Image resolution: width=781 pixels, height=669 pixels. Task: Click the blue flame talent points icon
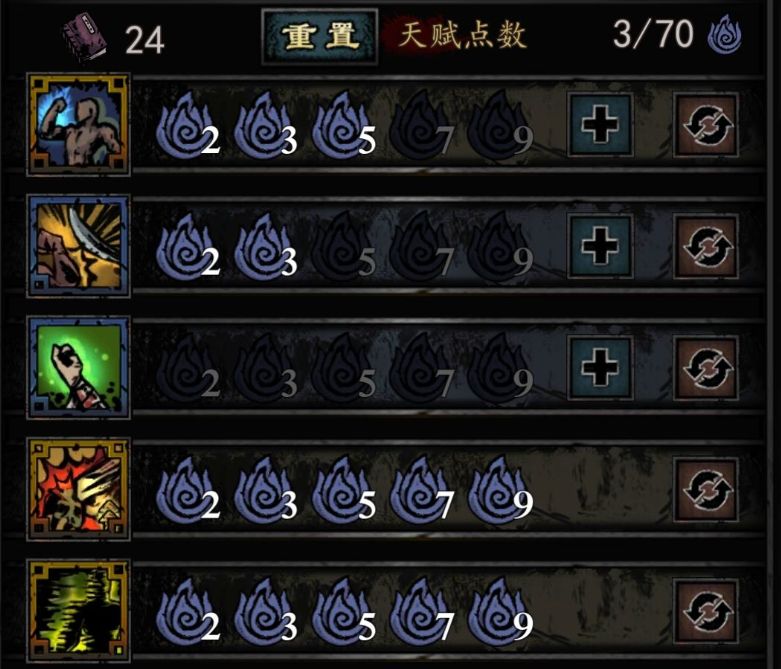point(725,34)
